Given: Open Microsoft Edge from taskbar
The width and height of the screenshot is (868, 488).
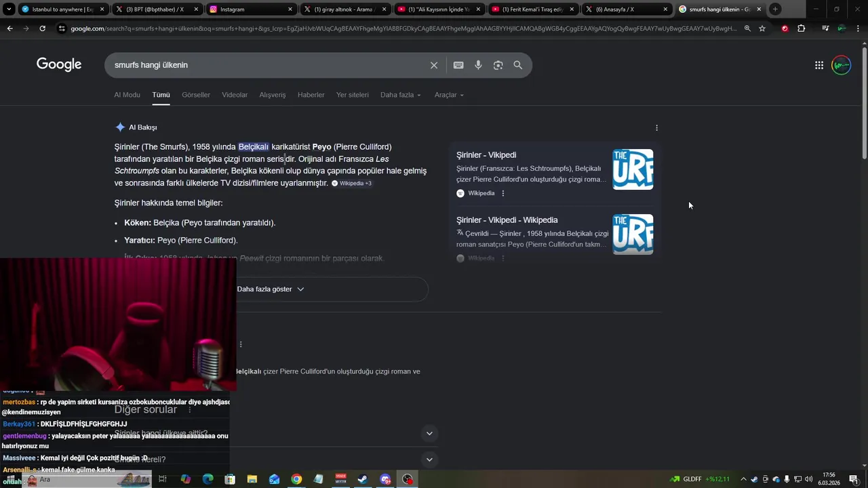Looking at the screenshot, I should (x=208, y=479).
